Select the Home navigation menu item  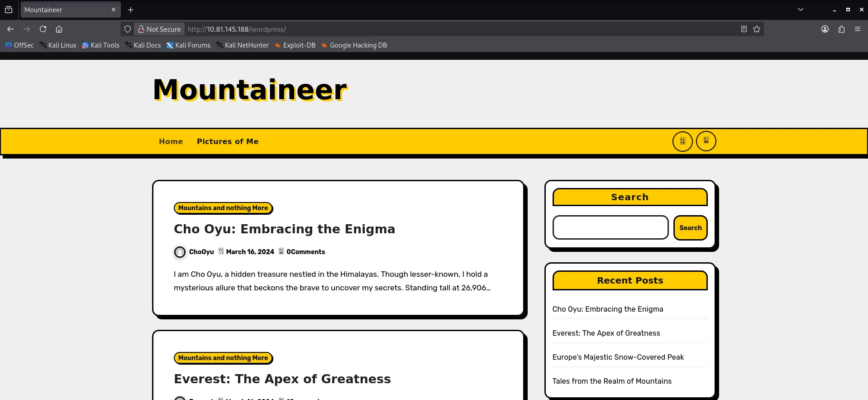click(x=171, y=141)
